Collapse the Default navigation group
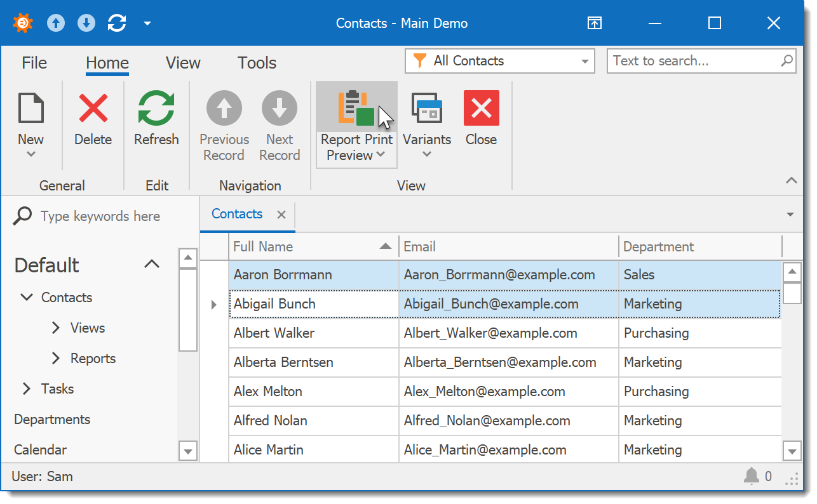The width and height of the screenshot is (817, 504). [x=152, y=264]
